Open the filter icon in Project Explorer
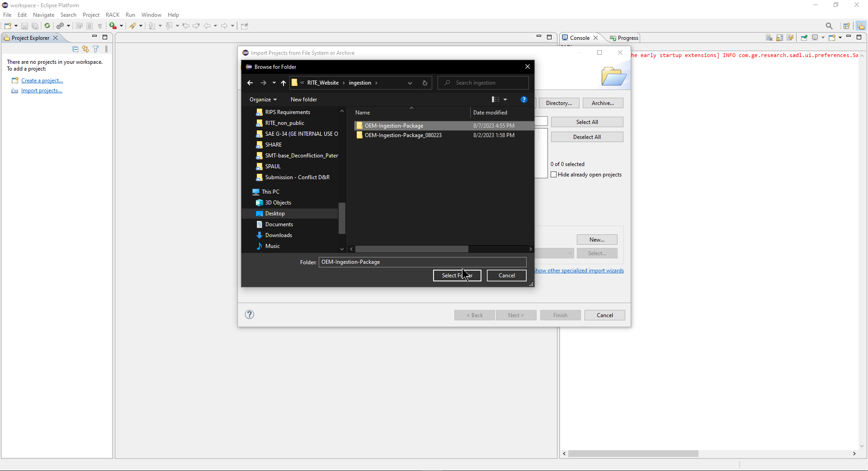The height and width of the screenshot is (471, 868). click(x=96, y=49)
